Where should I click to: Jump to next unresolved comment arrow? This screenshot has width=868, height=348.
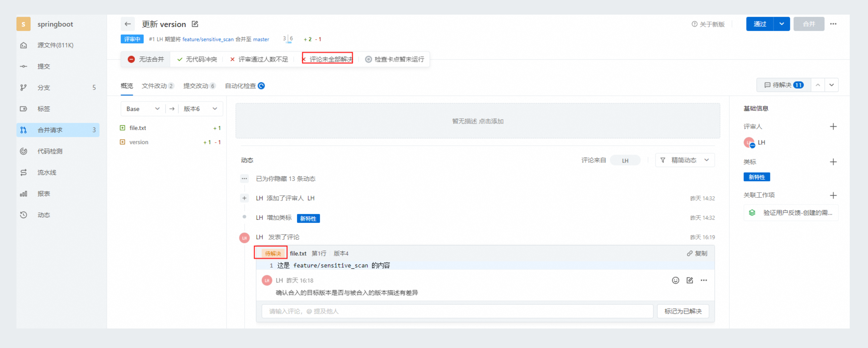click(832, 85)
